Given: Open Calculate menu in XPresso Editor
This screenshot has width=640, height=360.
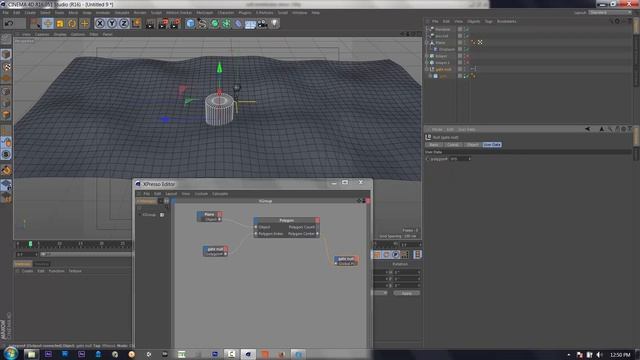Looking at the screenshot, I should 220,193.
